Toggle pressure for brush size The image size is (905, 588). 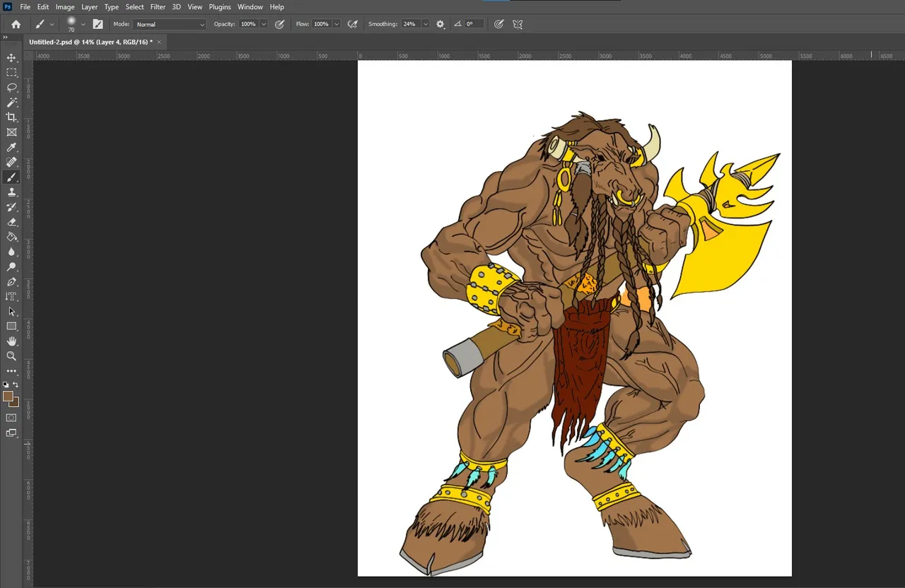[x=498, y=24]
